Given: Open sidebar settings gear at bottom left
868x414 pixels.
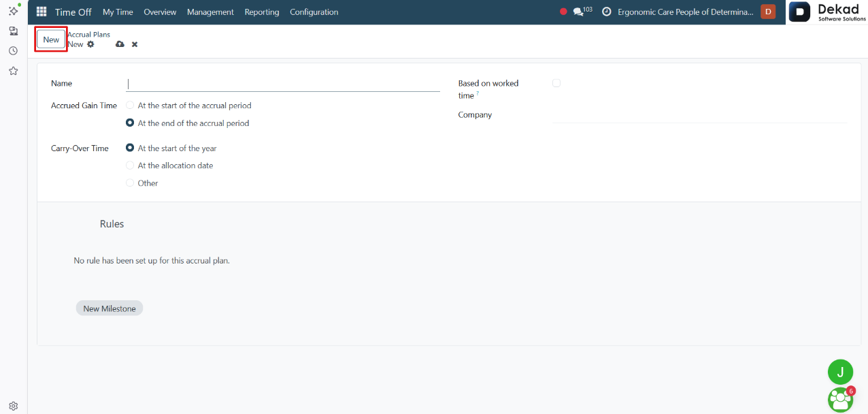Looking at the screenshot, I should point(13,406).
